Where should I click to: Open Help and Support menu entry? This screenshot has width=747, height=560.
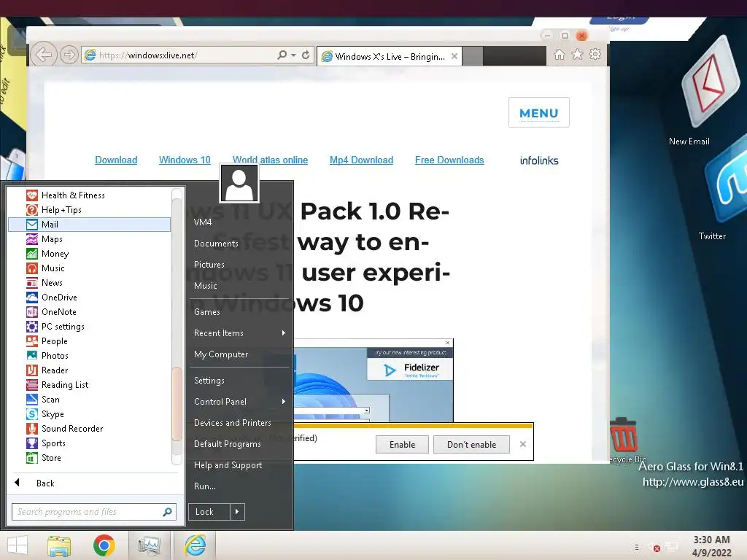tap(228, 465)
